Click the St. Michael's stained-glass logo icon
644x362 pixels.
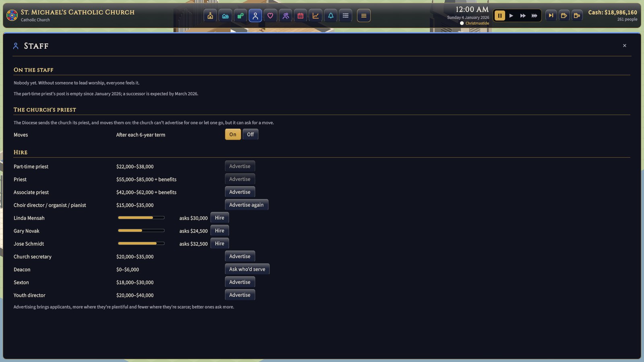(12, 16)
